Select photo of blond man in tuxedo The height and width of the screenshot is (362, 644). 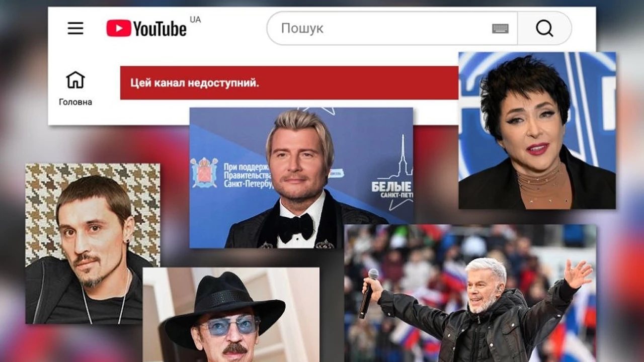[x=301, y=177]
